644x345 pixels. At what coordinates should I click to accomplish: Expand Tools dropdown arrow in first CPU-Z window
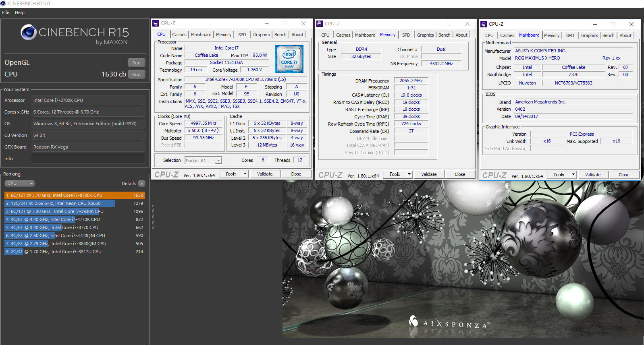point(245,174)
